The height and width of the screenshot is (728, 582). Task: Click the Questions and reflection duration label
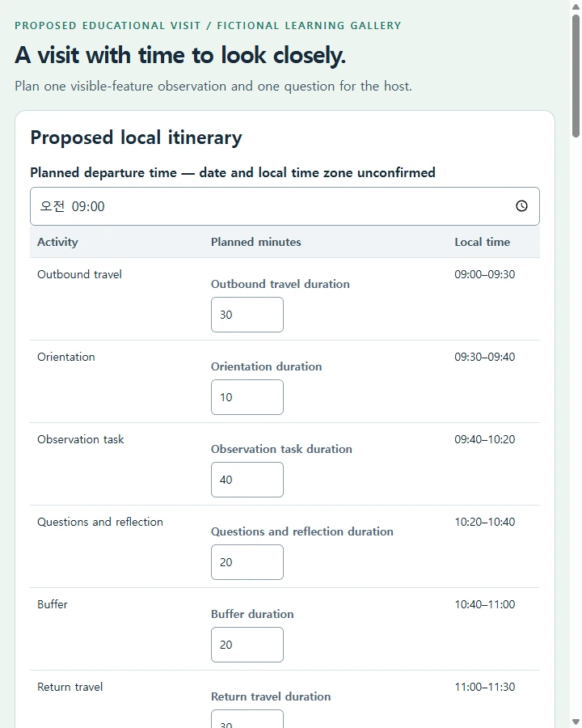[x=302, y=531]
